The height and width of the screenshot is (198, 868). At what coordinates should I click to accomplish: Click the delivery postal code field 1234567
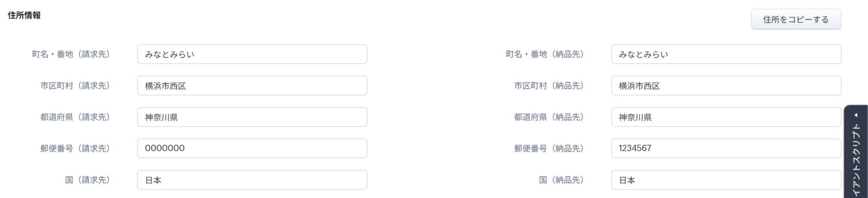(x=726, y=148)
